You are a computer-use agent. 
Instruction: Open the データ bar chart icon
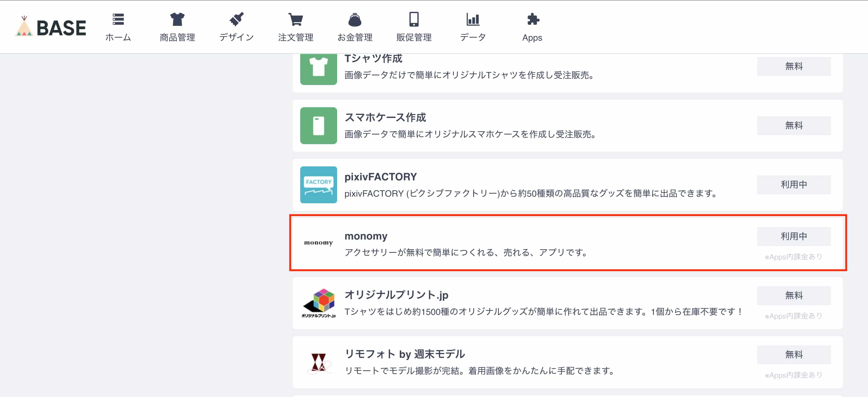(473, 19)
